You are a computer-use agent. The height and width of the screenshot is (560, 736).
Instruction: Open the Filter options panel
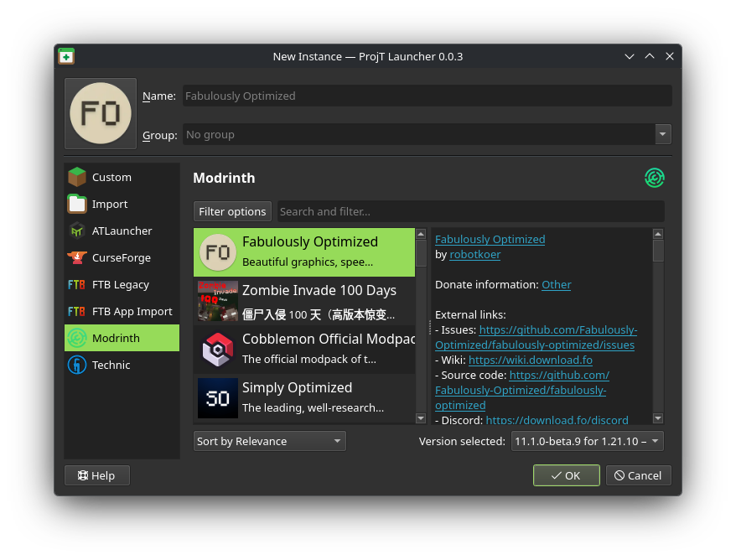coord(232,210)
